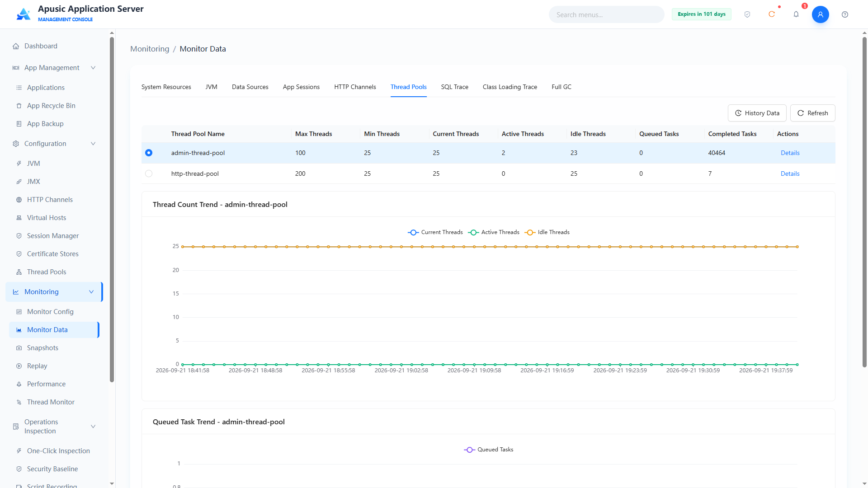Image resolution: width=868 pixels, height=488 pixels.
Task: Open the notifications bell icon
Action: (x=796, y=14)
